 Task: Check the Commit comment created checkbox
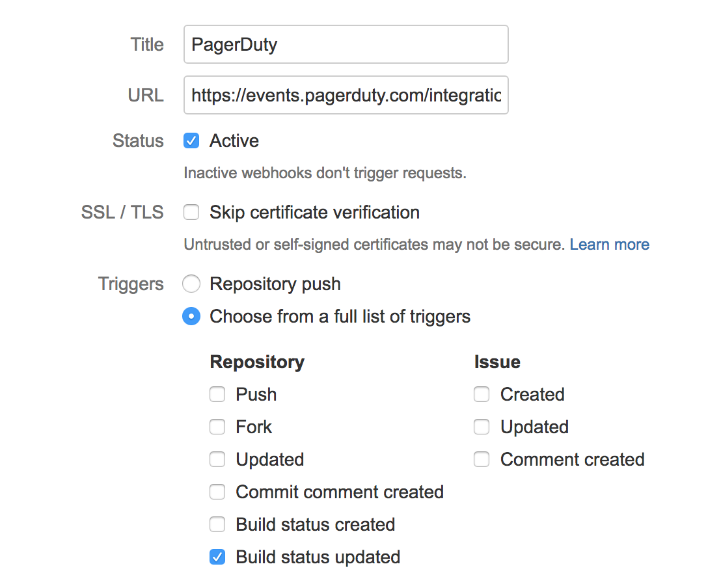tap(217, 492)
